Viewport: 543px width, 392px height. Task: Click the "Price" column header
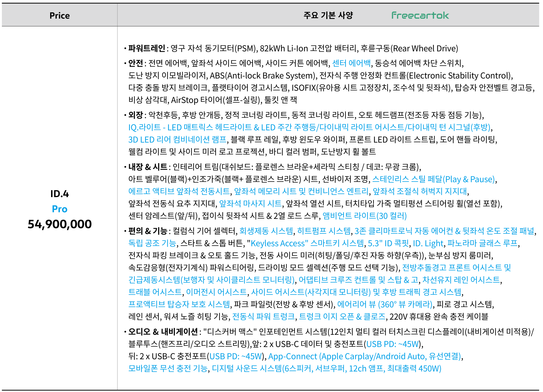[x=60, y=16]
